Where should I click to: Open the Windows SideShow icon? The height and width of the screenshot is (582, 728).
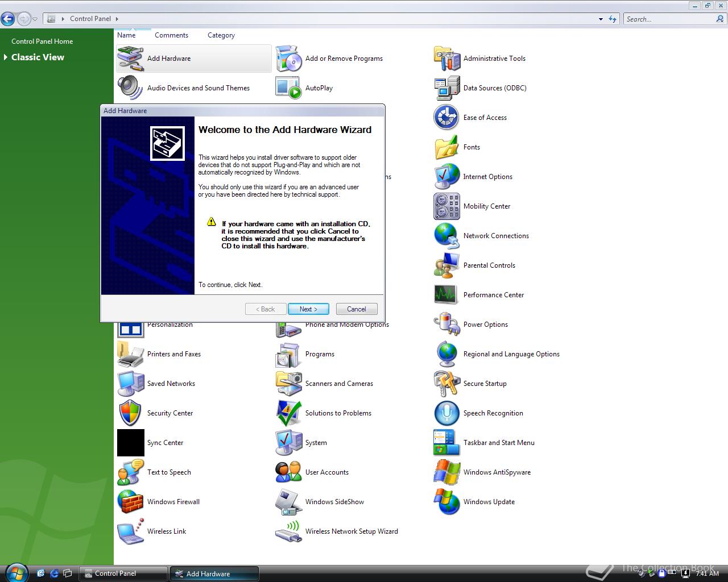tap(288, 502)
